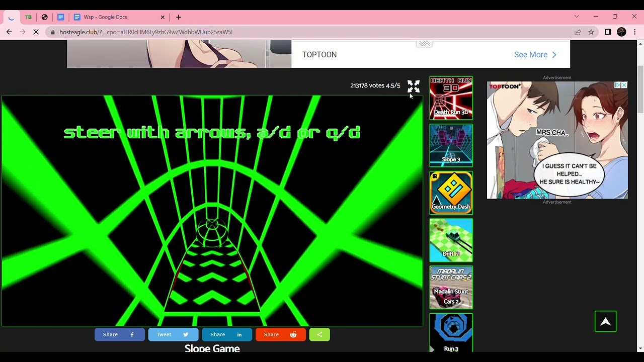Toggle the browser side panel icon

[608, 32]
